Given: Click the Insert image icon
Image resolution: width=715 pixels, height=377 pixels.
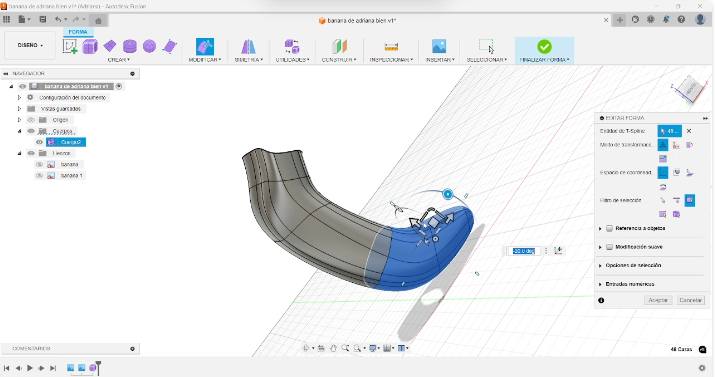Looking at the screenshot, I should click(x=439, y=46).
